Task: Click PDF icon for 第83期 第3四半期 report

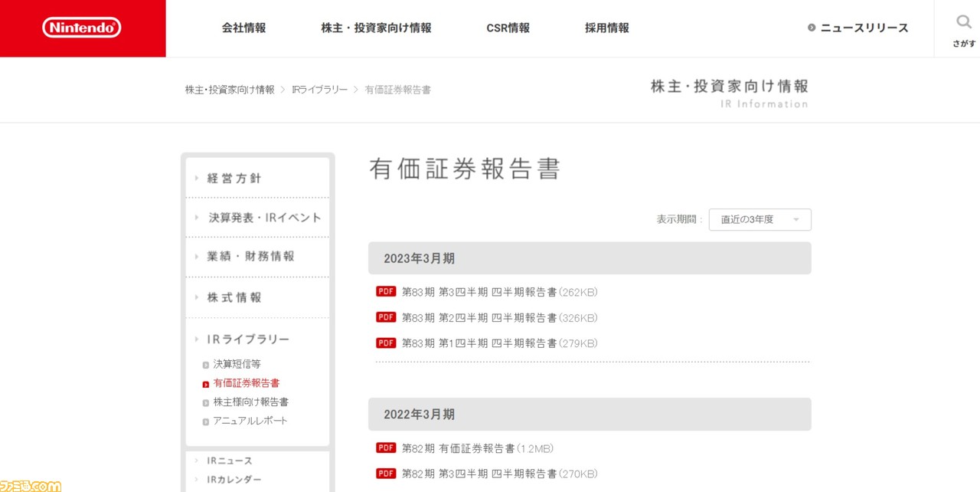Action: pyautogui.click(x=386, y=291)
